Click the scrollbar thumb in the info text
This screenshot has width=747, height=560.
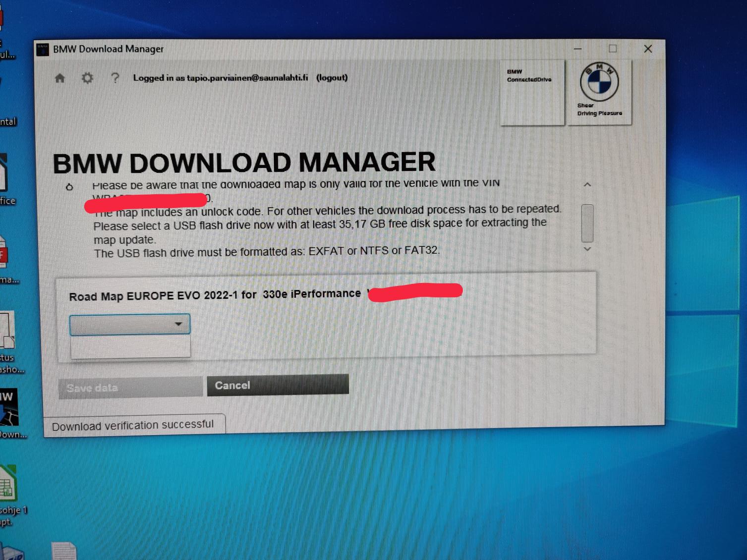coord(587,222)
